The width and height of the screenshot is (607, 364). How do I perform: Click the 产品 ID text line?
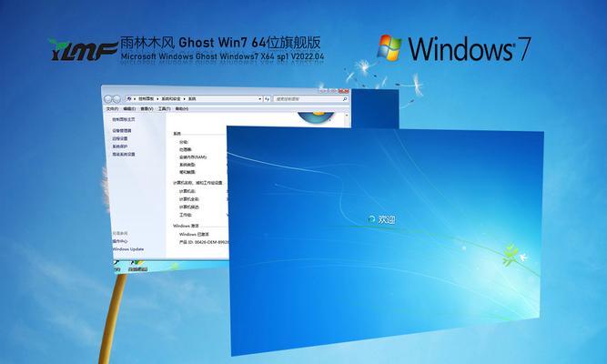click(204, 242)
